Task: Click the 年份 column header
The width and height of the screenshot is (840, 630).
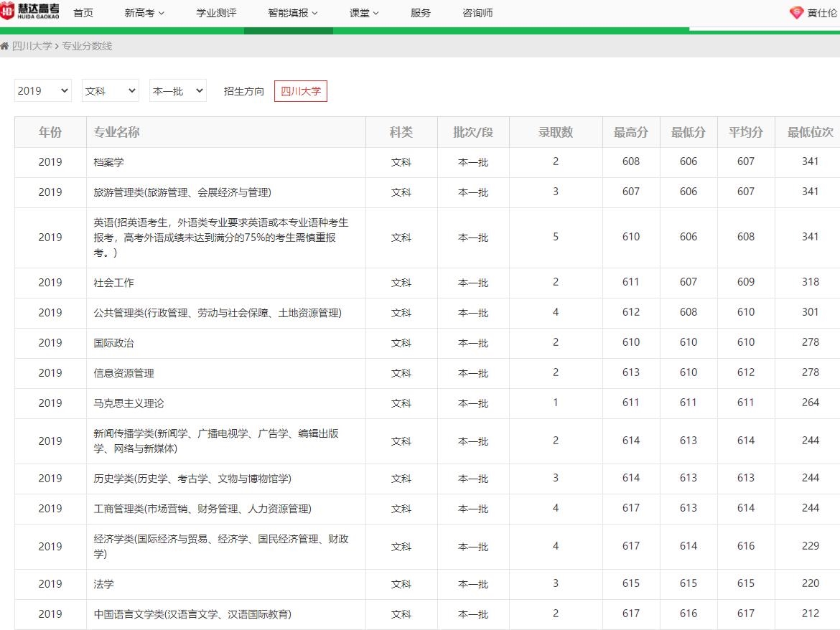Action: [x=50, y=132]
